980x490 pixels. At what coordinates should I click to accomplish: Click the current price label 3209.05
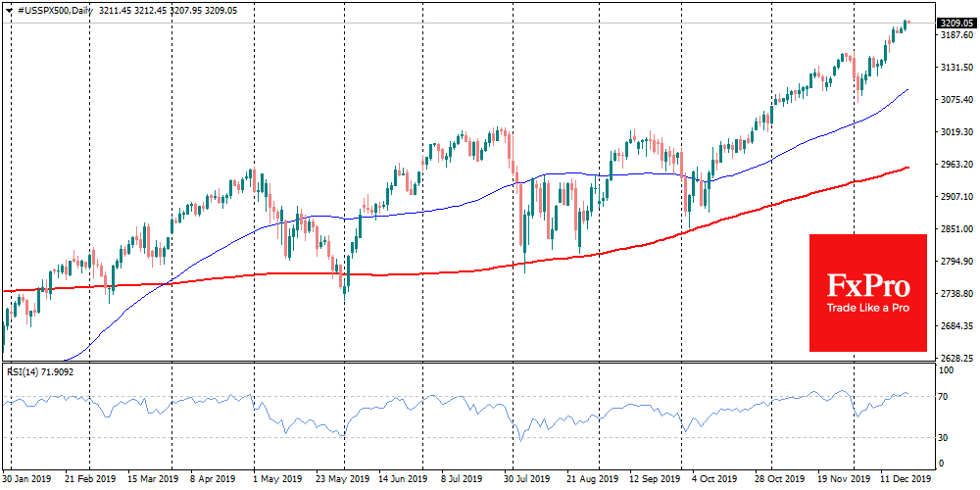coord(955,23)
